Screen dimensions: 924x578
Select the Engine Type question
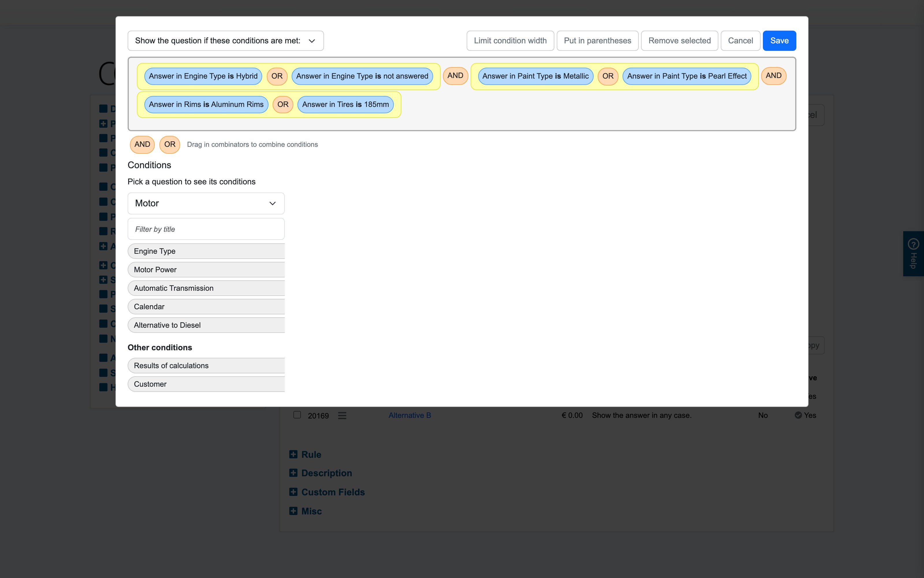coord(206,251)
